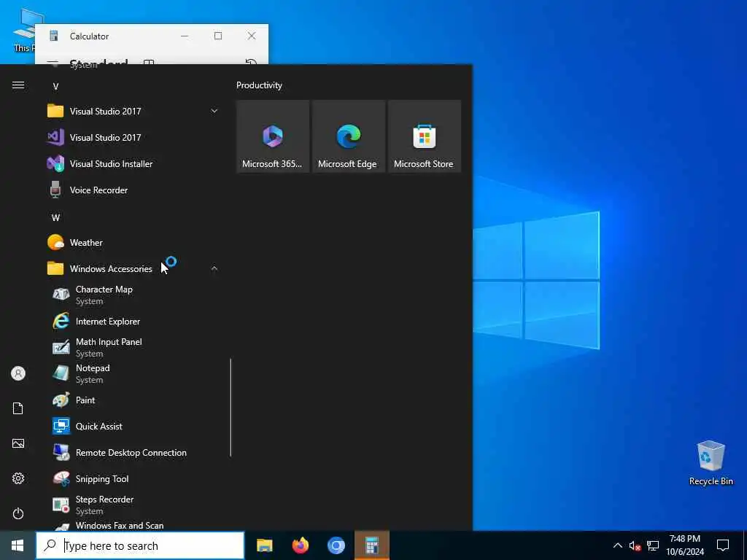
Task: Click the Visual Studio 2017 folder
Action: (132, 112)
